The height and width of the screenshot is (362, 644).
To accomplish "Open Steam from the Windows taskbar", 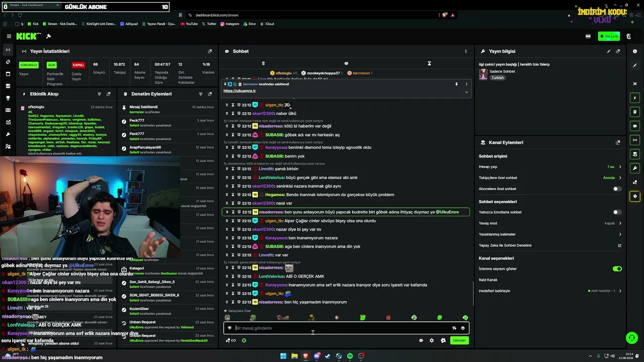I will pyautogui.click(x=328, y=356).
